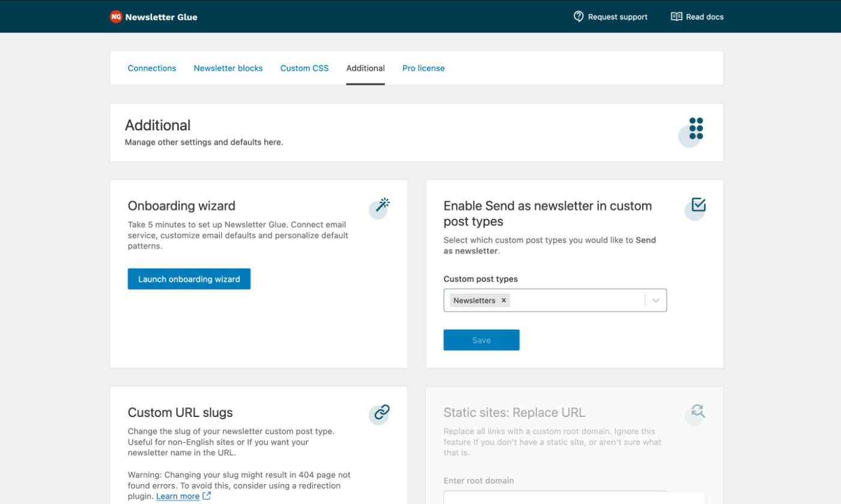Click the Replace URL search-refresh icon
This screenshot has width=841, height=504.
tap(697, 411)
